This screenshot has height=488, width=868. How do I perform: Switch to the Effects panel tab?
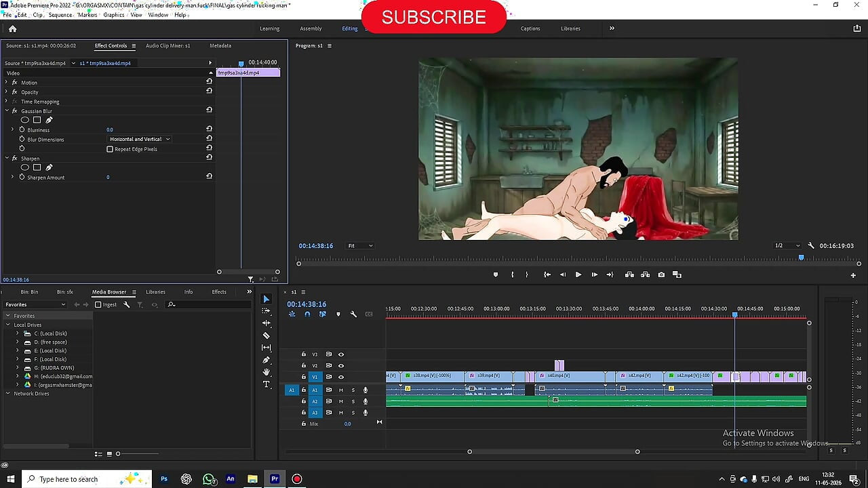point(219,291)
